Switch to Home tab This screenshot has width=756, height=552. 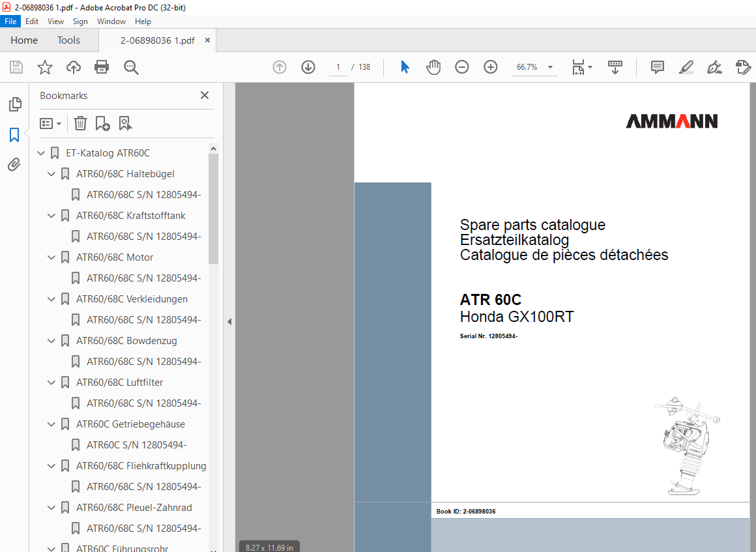coord(24,40)
